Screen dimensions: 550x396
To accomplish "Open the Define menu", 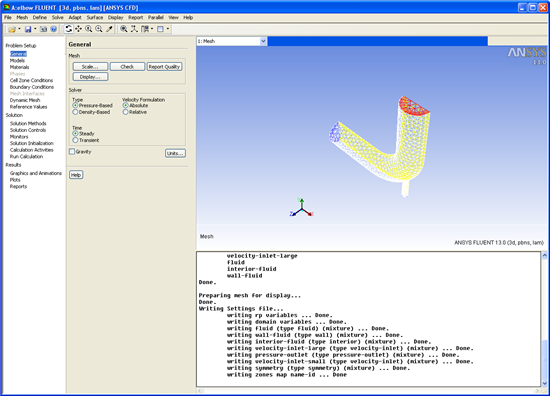I will [40, 17].
